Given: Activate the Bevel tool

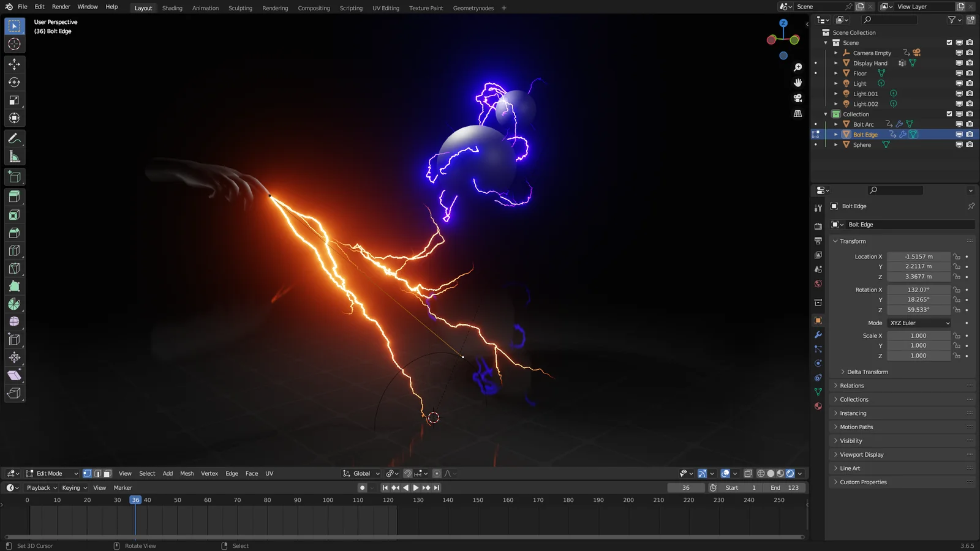Looking at the screenshot, I should click(14, 233).
